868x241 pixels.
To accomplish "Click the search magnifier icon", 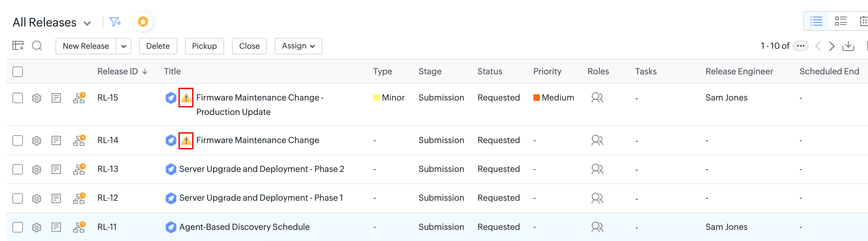I will (x=37, y=46).
